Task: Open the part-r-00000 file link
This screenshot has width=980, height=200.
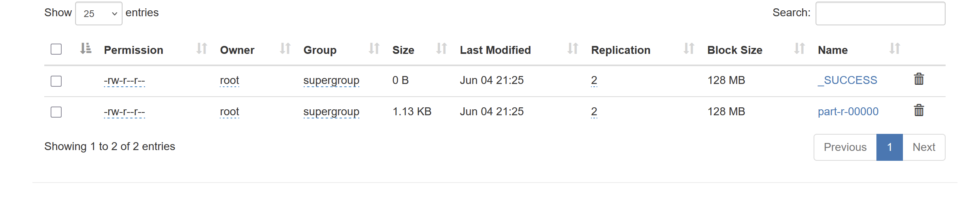Action: (x=848, y=112)
